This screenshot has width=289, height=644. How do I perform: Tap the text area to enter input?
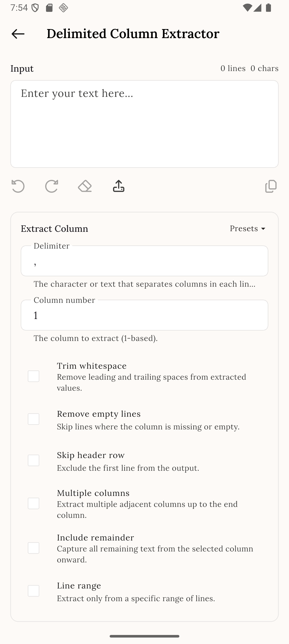click(144, 124)
